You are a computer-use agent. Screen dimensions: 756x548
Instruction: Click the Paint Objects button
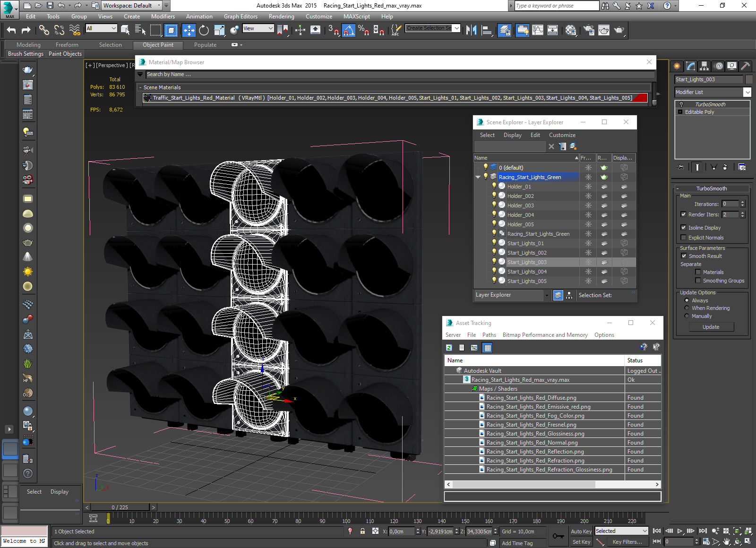[65, 54]
